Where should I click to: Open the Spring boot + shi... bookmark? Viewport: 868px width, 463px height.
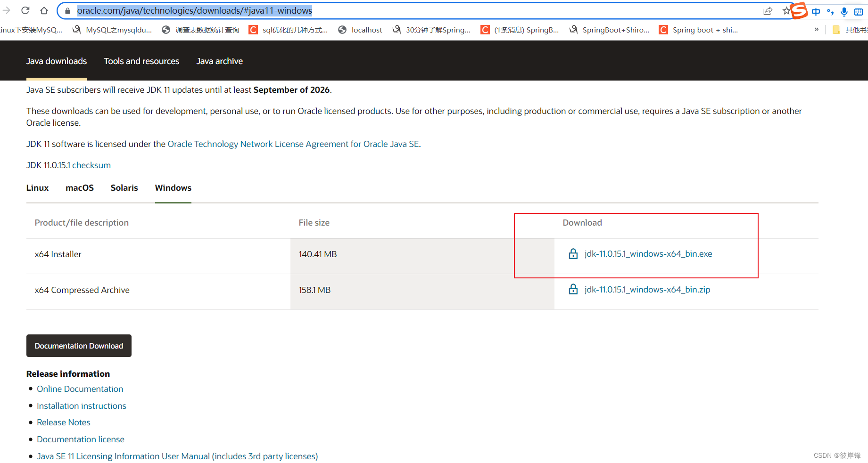[699, 30]
